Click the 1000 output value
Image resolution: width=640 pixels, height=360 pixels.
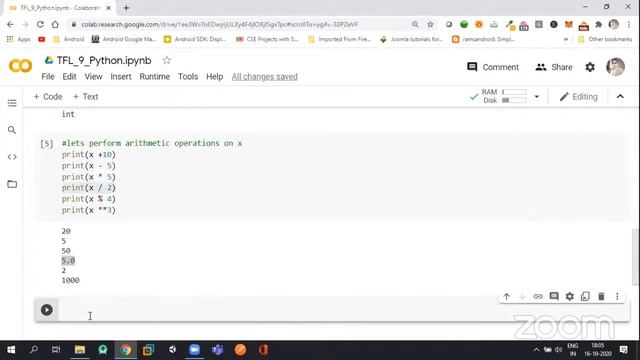coord(71,280)
